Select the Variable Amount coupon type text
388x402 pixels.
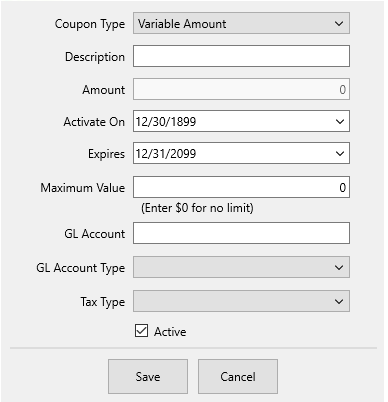[182, 24]
